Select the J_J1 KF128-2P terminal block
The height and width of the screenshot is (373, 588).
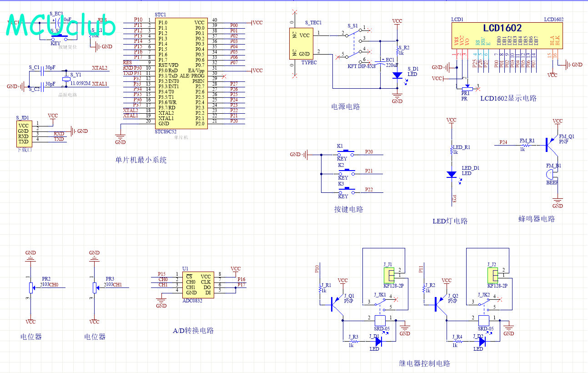[389, 275]
